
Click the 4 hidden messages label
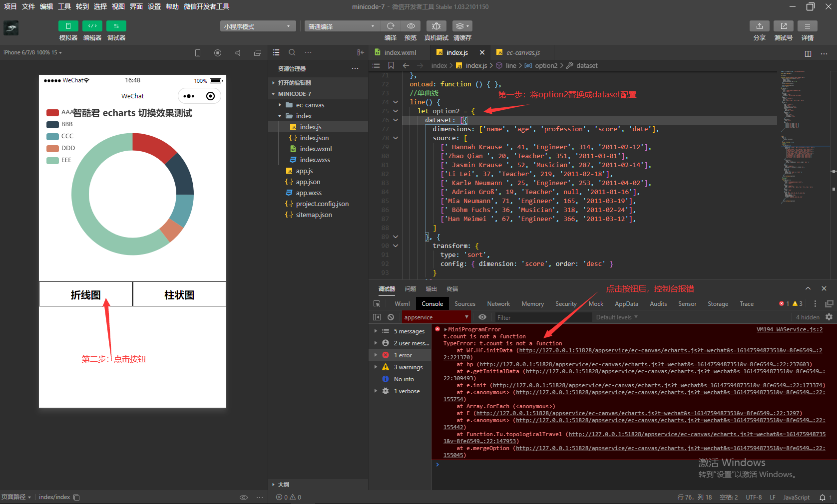(x=808, y=317)
